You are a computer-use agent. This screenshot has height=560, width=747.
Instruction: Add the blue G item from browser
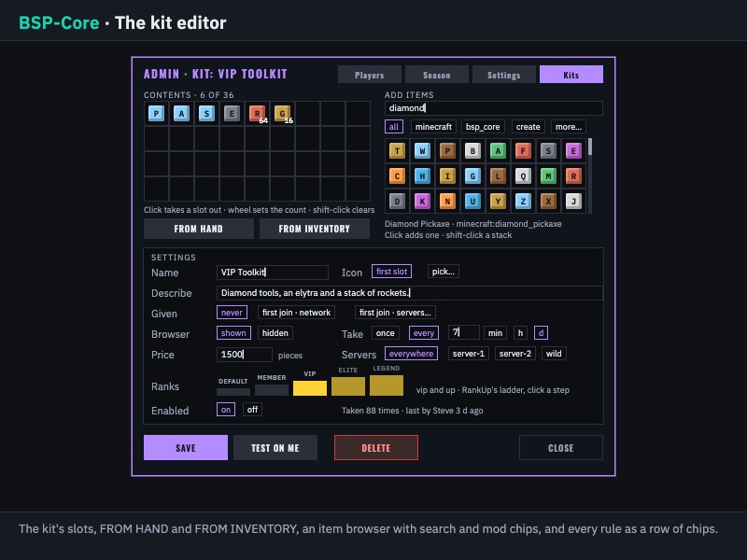coord(472,176)
